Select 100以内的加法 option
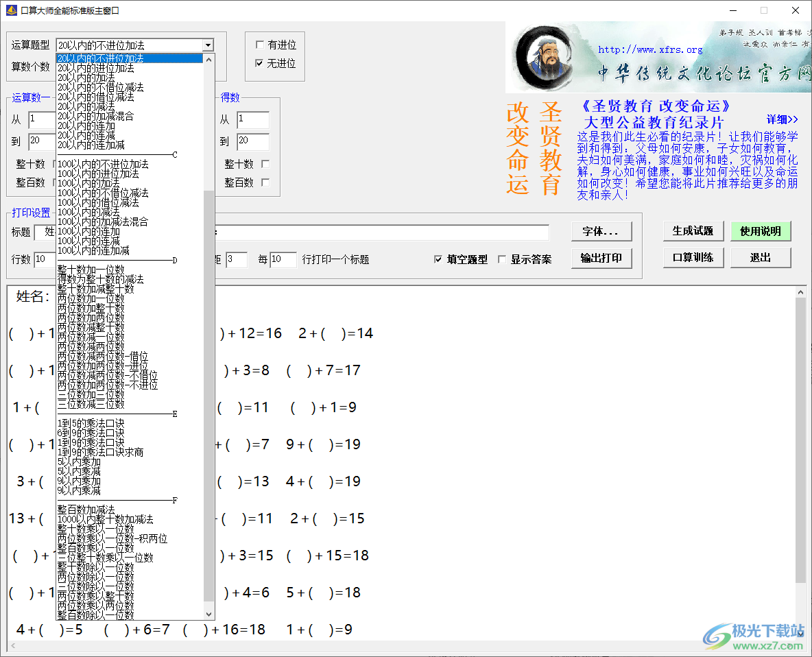812x657 pixels. pos(130,183)
